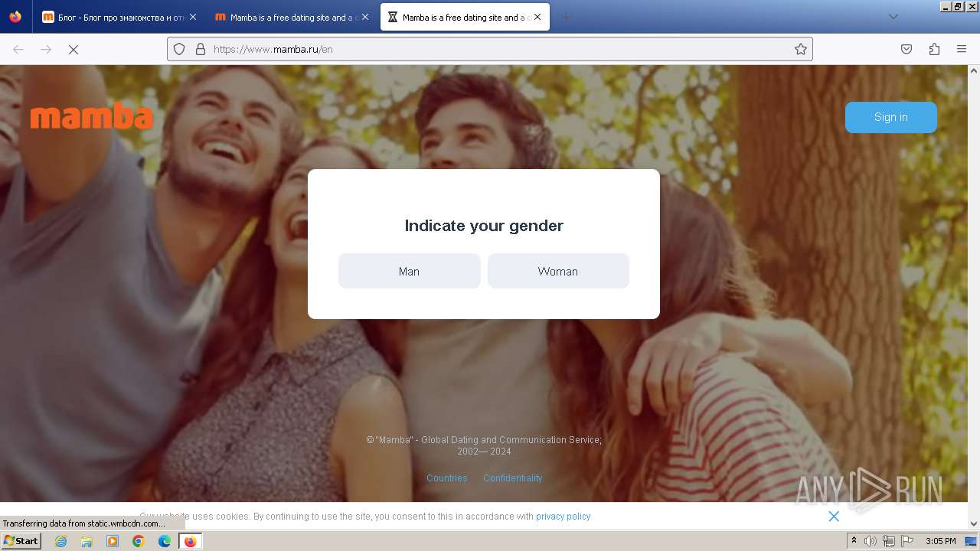Image resolution: width=980 pixels, height=551 pixels.
Task: Open the volume speaker tray icon
Action: [x=871, y=541]
